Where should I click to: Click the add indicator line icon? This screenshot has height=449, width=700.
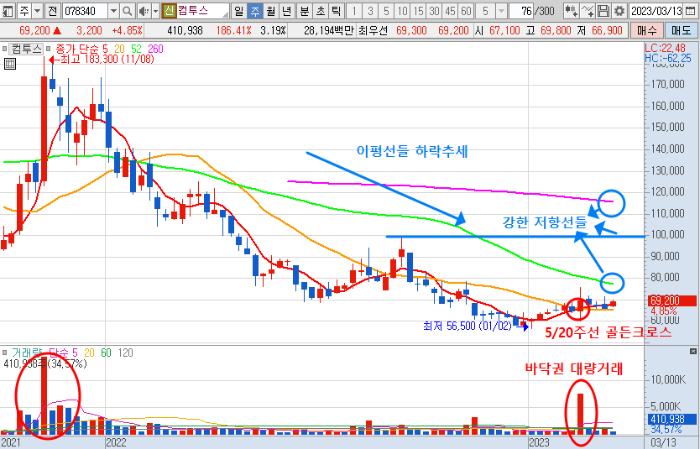[588, 11]
